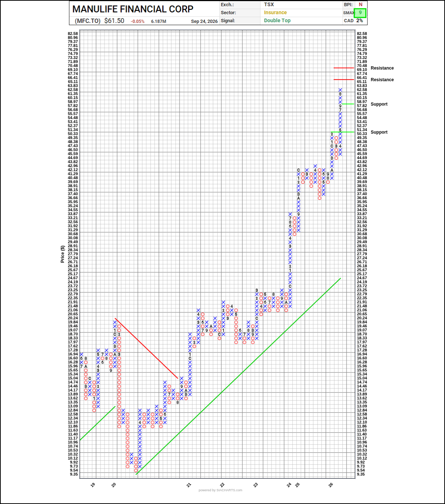Click the green SMAX score box showing 9
This screenshot has height=504, width=445.
360,13
